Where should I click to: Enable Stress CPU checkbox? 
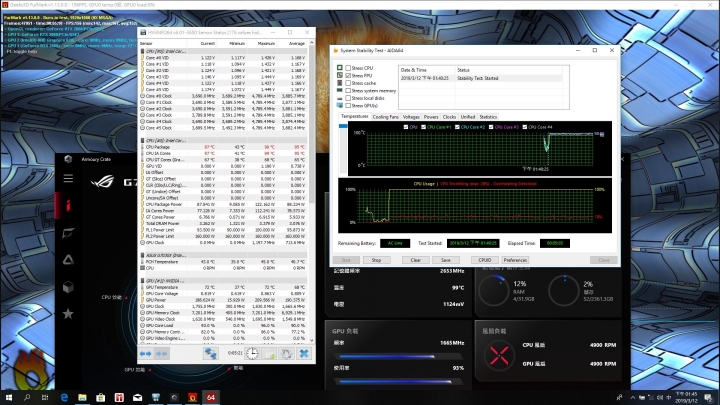pyautogui.click(x=348, y=68)
